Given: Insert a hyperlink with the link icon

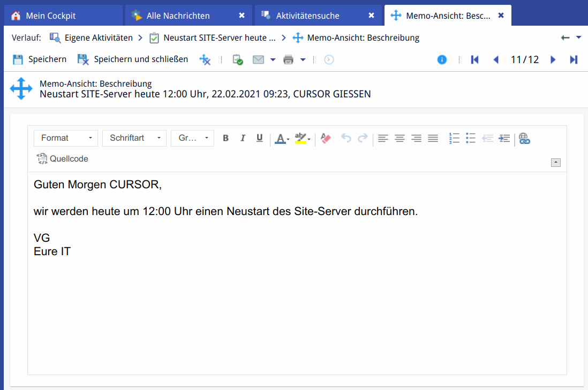Looking at the screenshot, I should (524, 138).
